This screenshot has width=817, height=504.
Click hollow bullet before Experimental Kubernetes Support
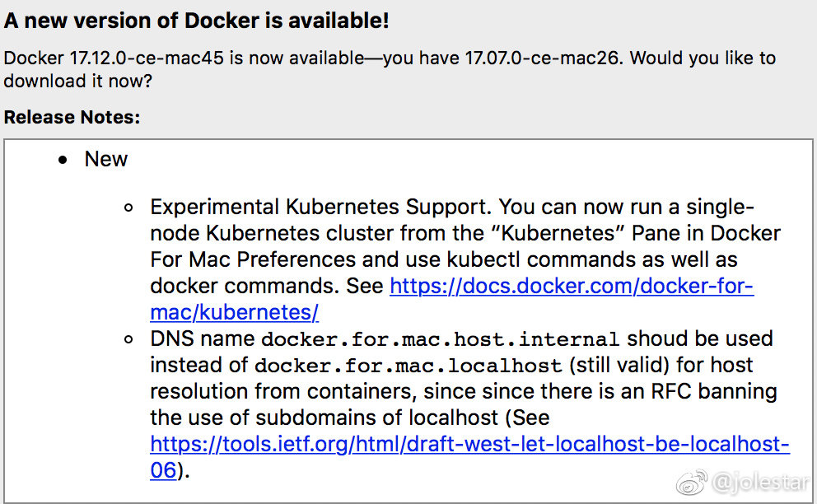[x=128, y=208]
